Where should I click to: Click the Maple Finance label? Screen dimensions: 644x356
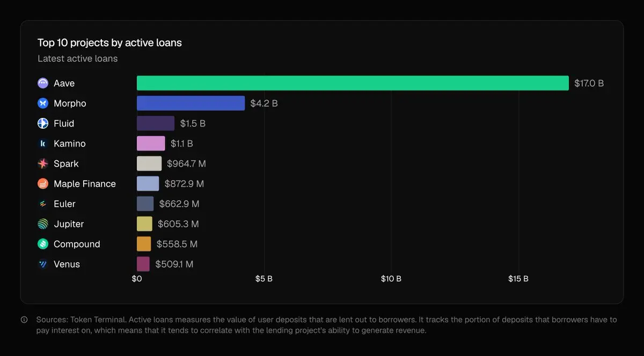pos(85,184)
